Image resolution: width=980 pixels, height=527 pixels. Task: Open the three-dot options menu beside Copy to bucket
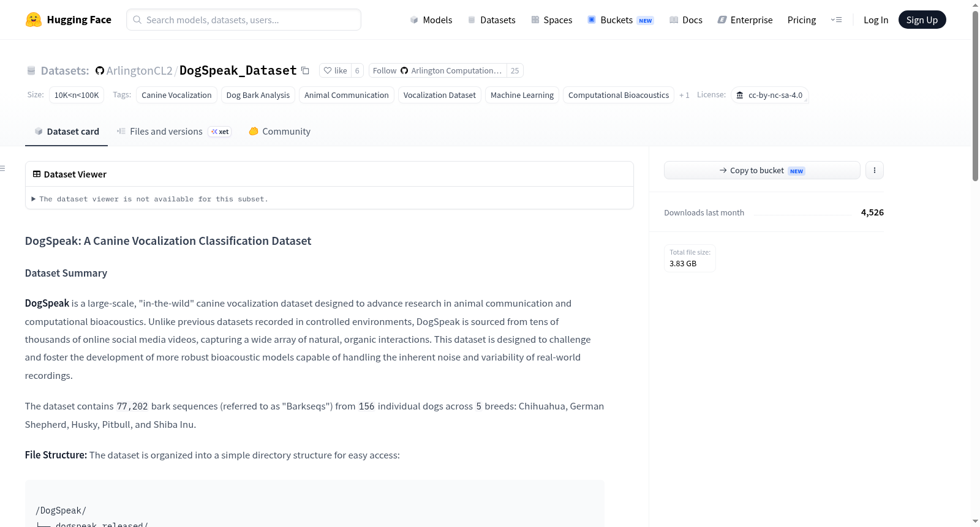pyautogui.click(x=875, y=170)
